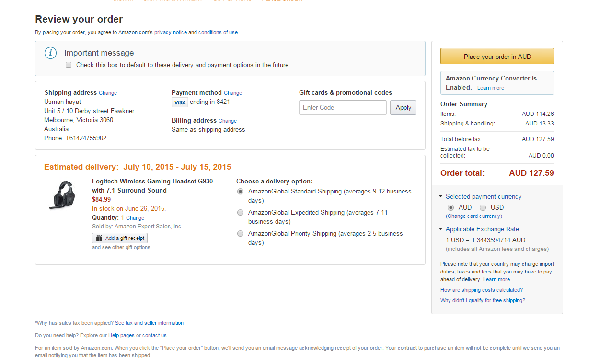Choose USD as payment currency
This screenshot has width=600, height=364.
pos(483,207)
